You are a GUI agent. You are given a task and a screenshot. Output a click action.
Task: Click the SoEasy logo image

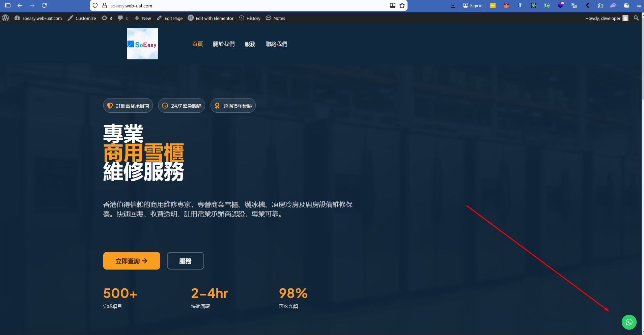pos(142,44)
